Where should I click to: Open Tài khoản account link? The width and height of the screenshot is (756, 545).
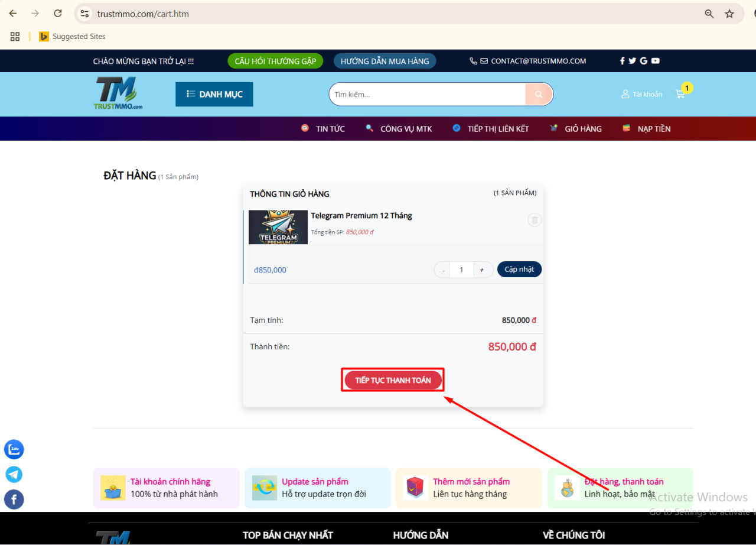tap(641, 94)
